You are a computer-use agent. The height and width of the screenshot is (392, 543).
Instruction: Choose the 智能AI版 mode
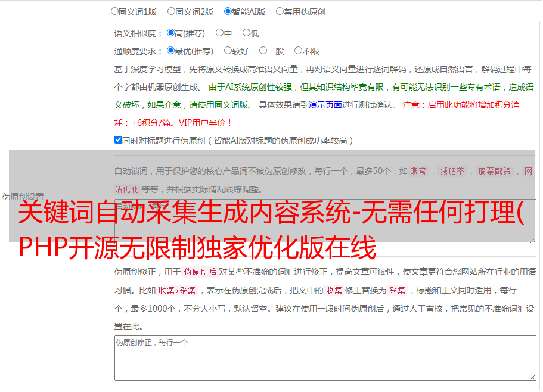(228, 11)
